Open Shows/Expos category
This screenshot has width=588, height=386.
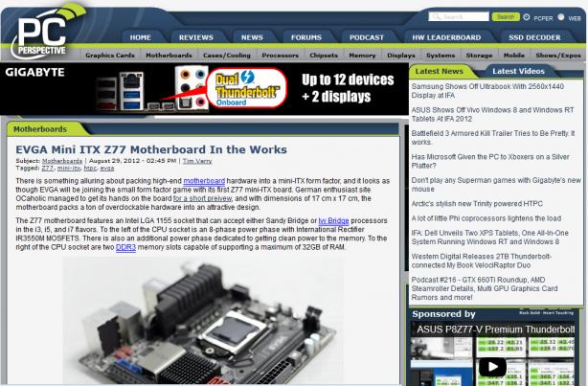tap(558, 56)
